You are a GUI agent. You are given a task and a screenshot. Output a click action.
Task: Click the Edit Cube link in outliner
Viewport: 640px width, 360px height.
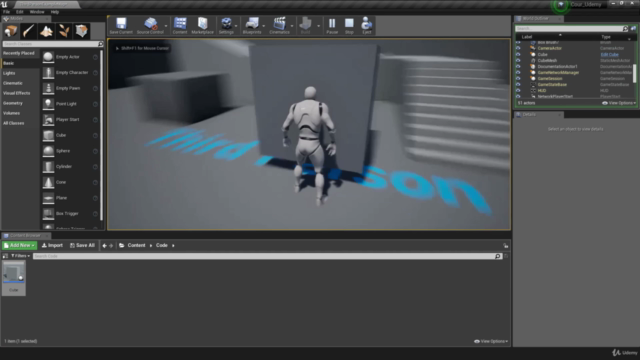609,54
